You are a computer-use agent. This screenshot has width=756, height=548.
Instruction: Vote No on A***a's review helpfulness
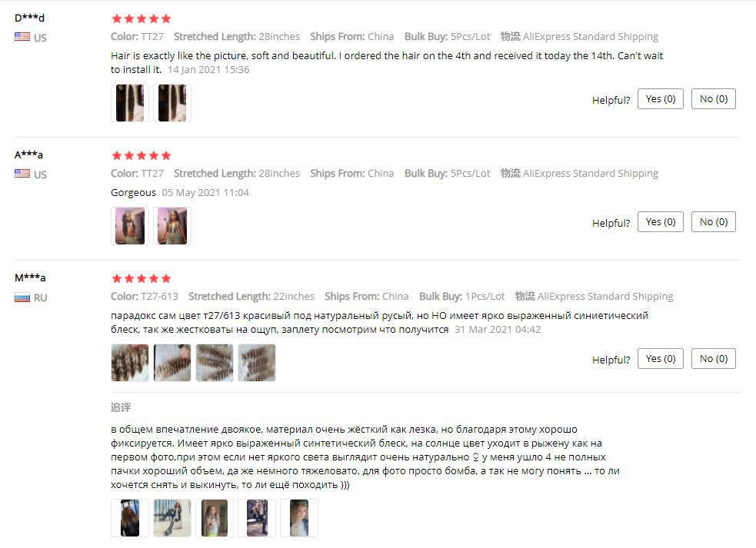[x=713, y=221]
